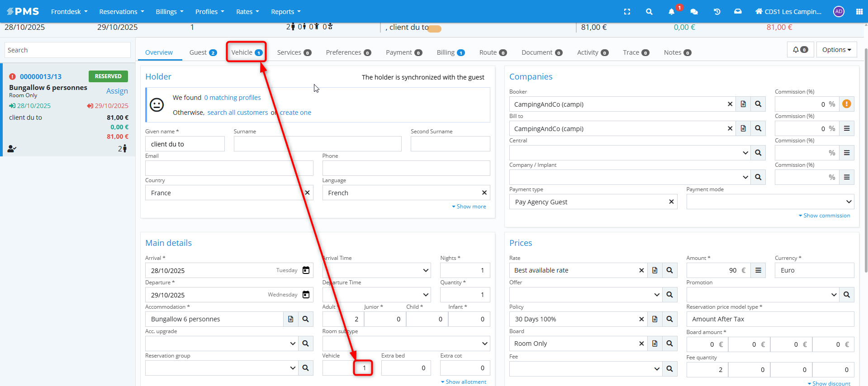Click the search magnifier in top navbar
This screenshot has width=868, height=386.
[x=649, y=12]
